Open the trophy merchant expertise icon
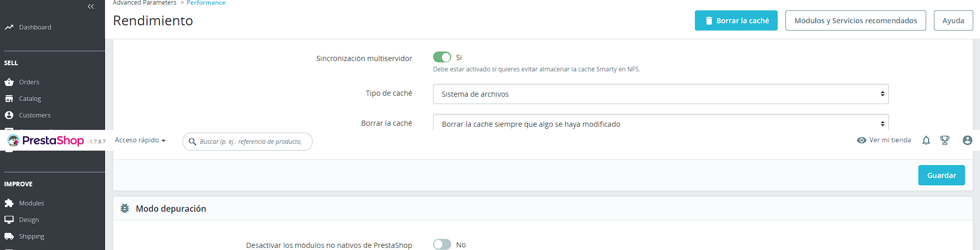Viewport: 980px width, 250px height. pos(945,140)
